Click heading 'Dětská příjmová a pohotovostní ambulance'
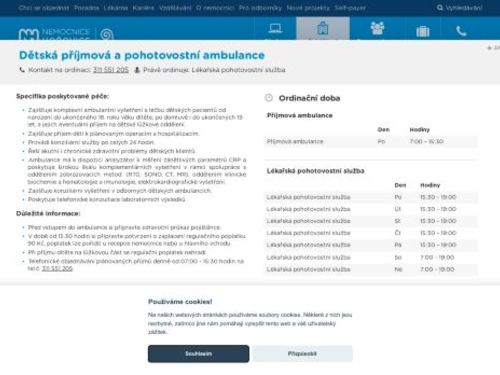 [x=142, y=55]
